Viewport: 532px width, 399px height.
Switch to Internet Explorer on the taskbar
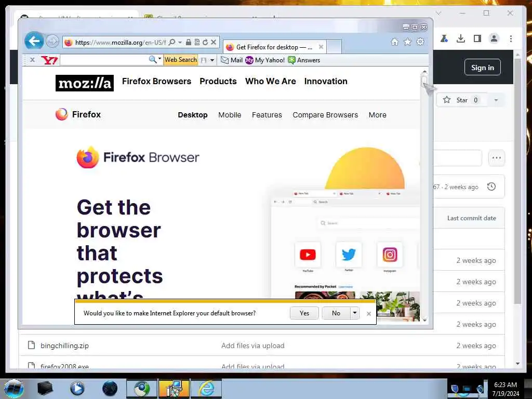[x=206, y=389]
